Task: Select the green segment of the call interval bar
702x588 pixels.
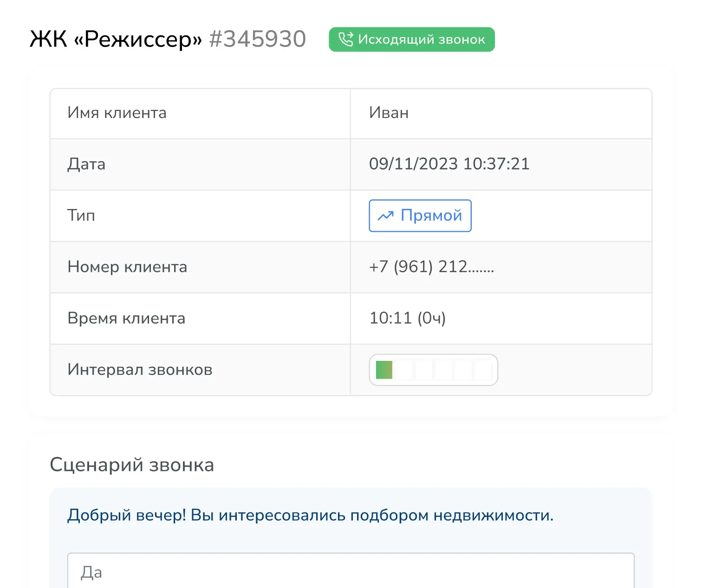Action: [x=384, y=370]
